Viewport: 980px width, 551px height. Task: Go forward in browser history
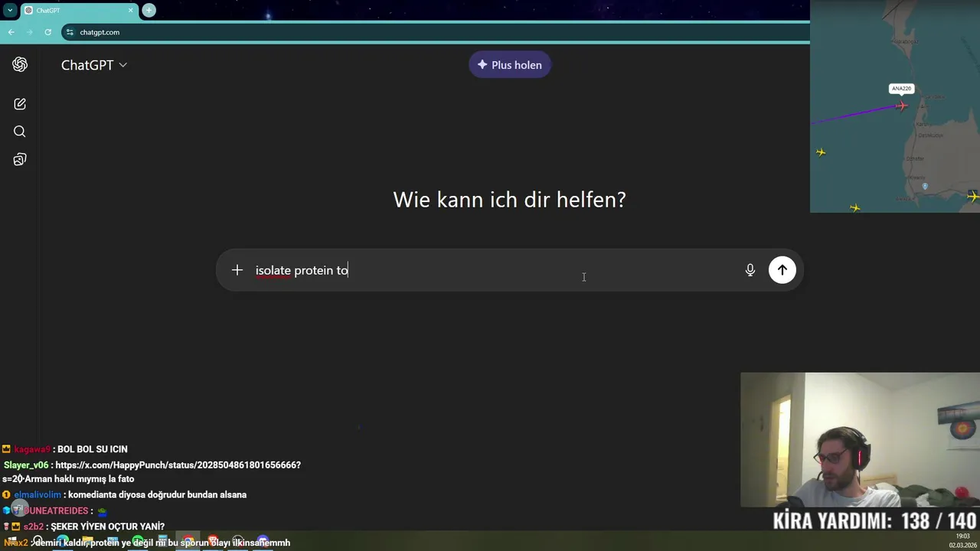tap(29, 32)
